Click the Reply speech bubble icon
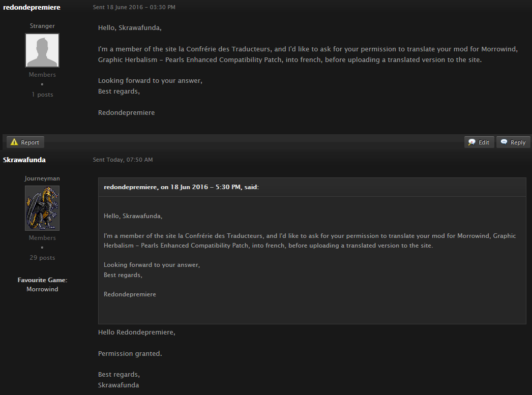532x395 pixels. pos(504,142)
